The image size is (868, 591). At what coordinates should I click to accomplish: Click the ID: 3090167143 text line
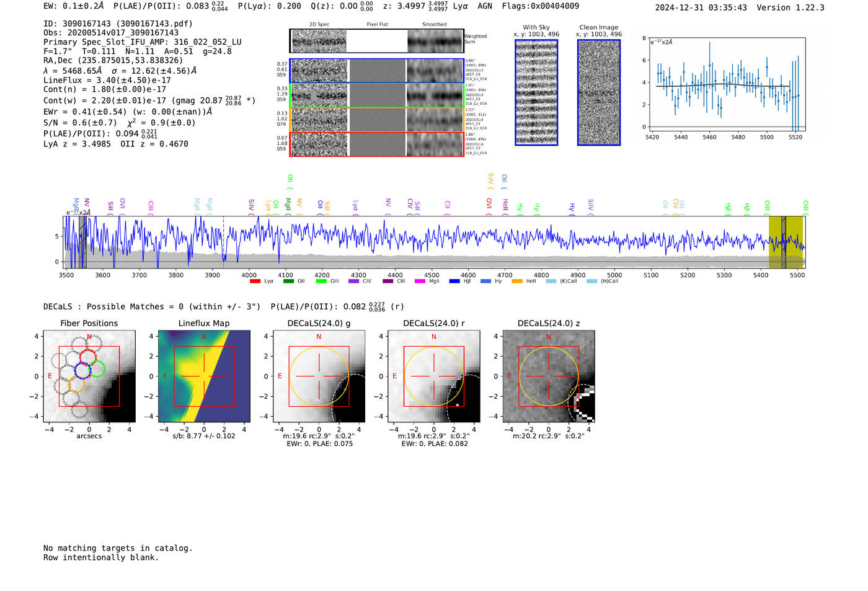coord(118,24)
